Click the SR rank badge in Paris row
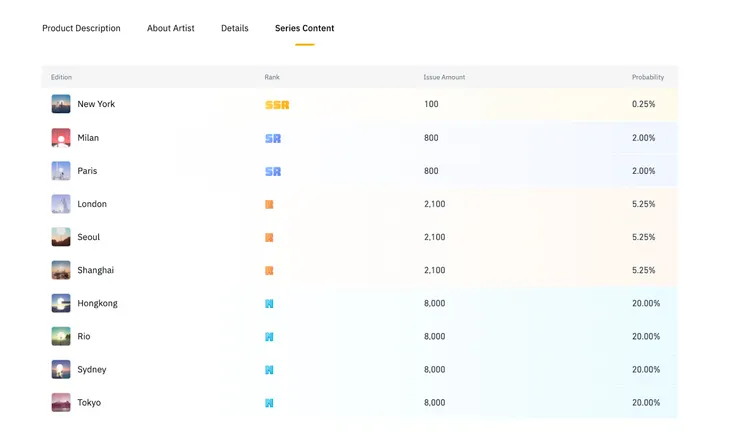Screen dimensions: 740x445 coord(273,171)
